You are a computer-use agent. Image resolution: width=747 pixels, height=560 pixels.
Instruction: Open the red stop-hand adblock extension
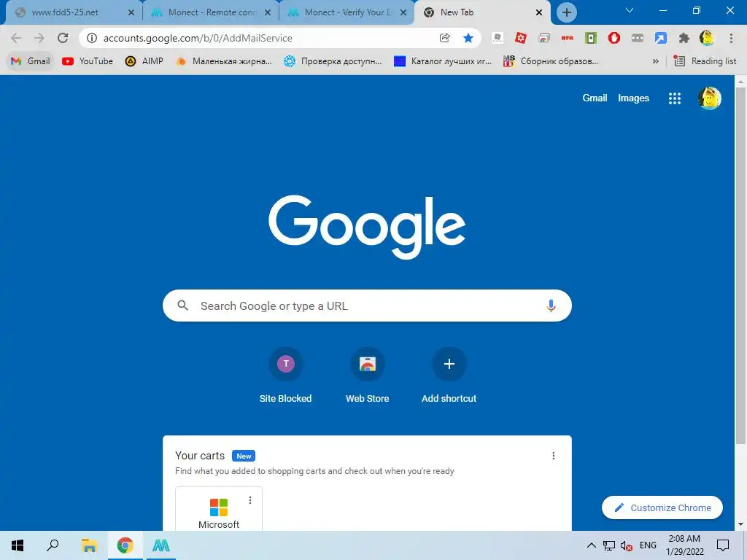tap(614, 38)
